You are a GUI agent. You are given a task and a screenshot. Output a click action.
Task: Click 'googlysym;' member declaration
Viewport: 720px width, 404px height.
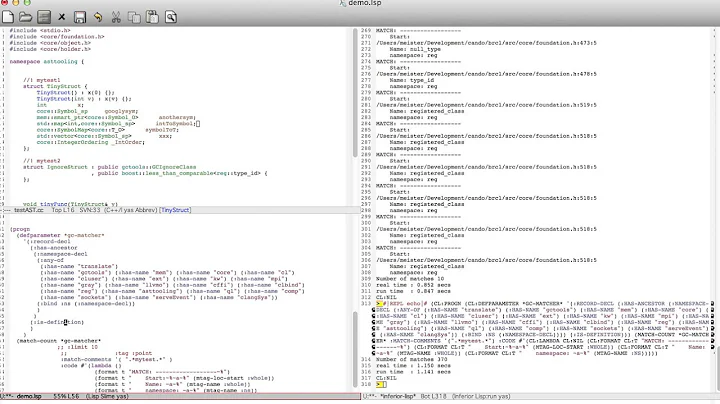coord(121,111)
